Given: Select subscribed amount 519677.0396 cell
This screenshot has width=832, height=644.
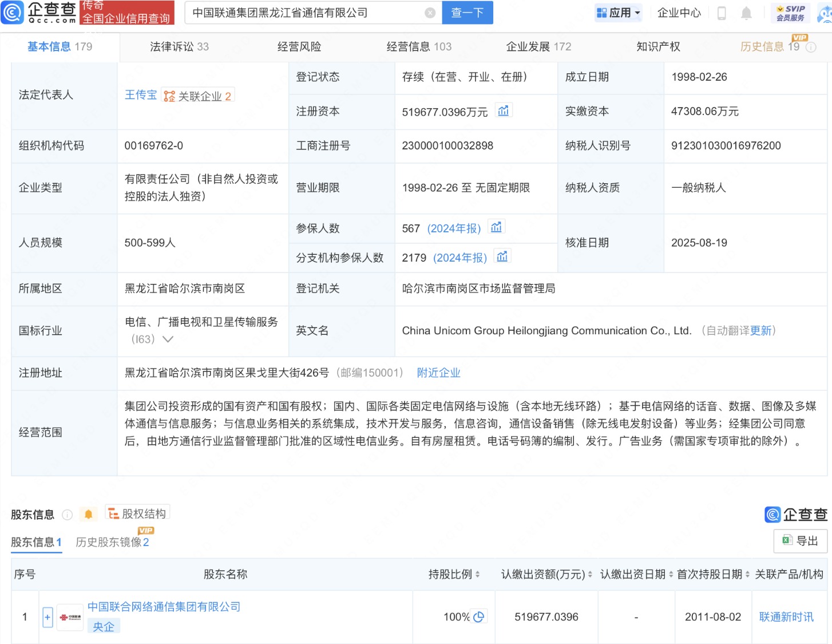Looking at the screenshot, I should (x=546, y=617).
